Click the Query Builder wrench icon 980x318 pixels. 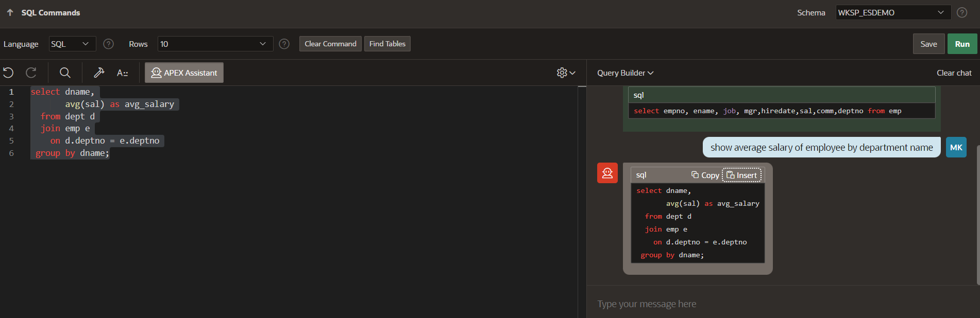point(99,73)
